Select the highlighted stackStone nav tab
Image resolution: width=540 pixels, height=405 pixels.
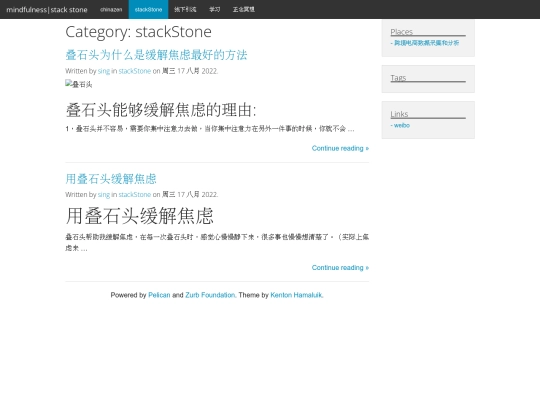148,10
